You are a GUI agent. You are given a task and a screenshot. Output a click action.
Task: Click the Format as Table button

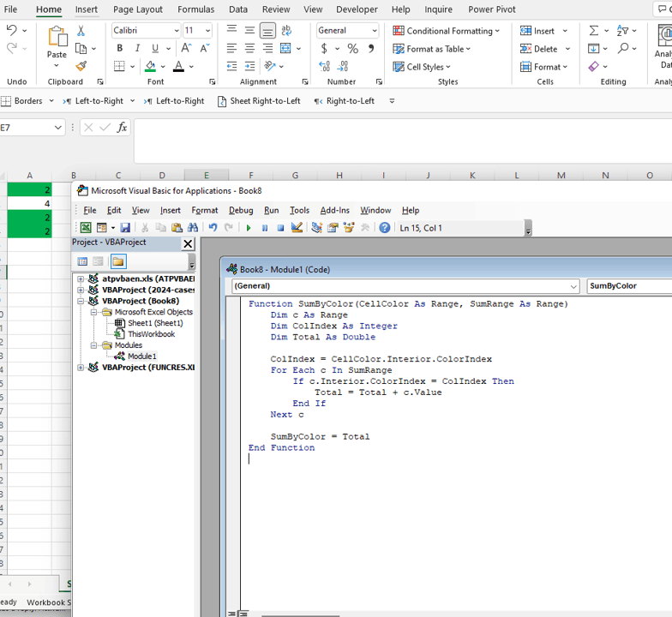(432, 49)
